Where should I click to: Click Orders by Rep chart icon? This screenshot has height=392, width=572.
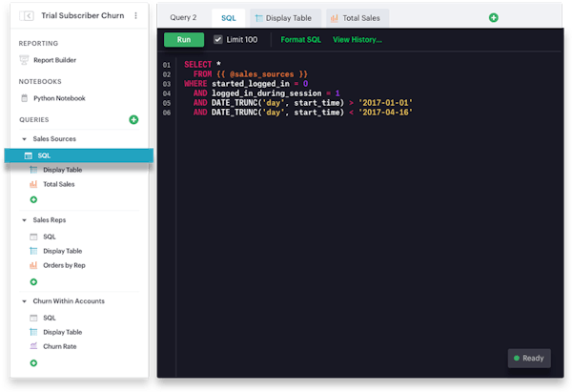pos(33,265)
